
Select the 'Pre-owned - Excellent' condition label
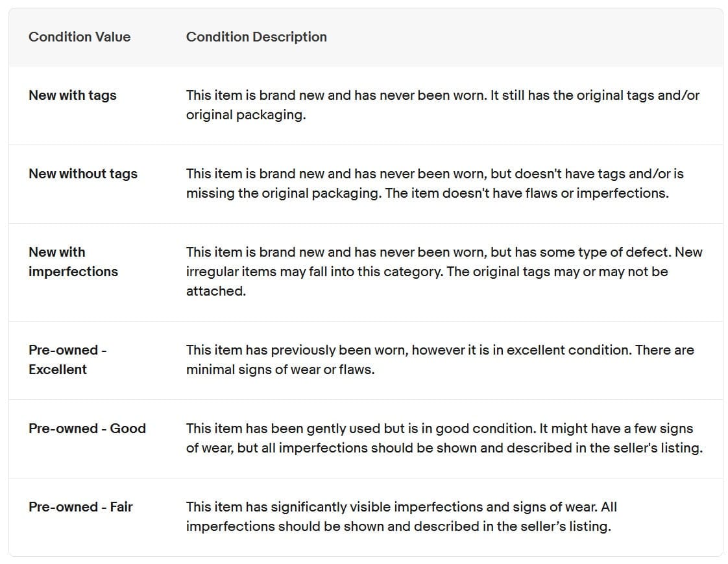point(67,360)
